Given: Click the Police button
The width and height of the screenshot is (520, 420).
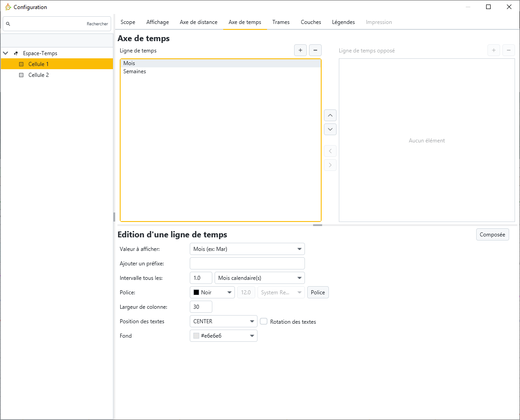Looking at the screenshot, I should (x=318, y=293).
